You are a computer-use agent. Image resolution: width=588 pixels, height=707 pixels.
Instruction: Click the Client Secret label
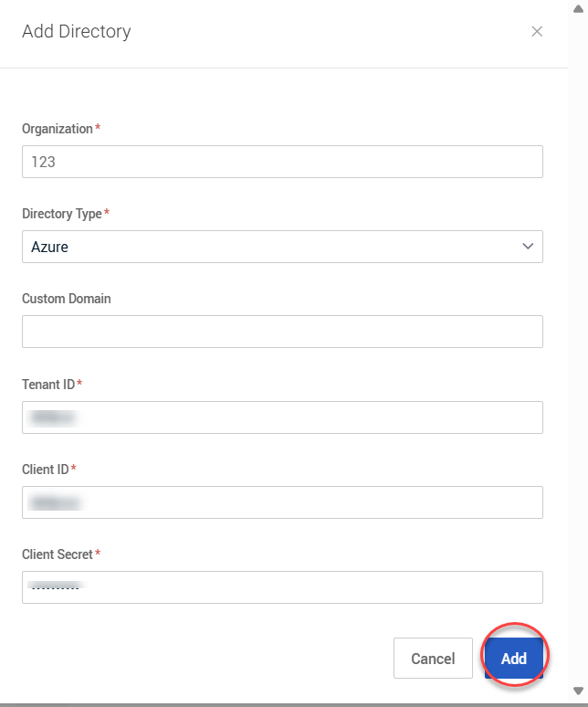coord(58,554)
